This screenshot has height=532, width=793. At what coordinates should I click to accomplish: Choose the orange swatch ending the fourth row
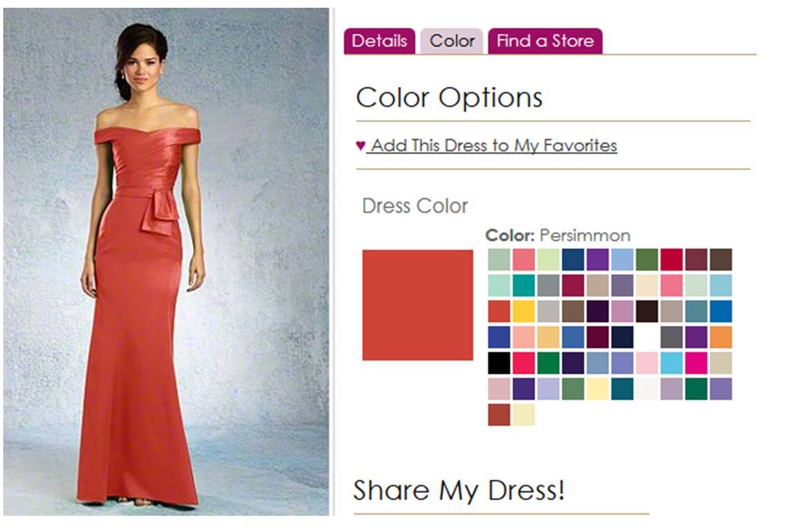click(721, 337)
